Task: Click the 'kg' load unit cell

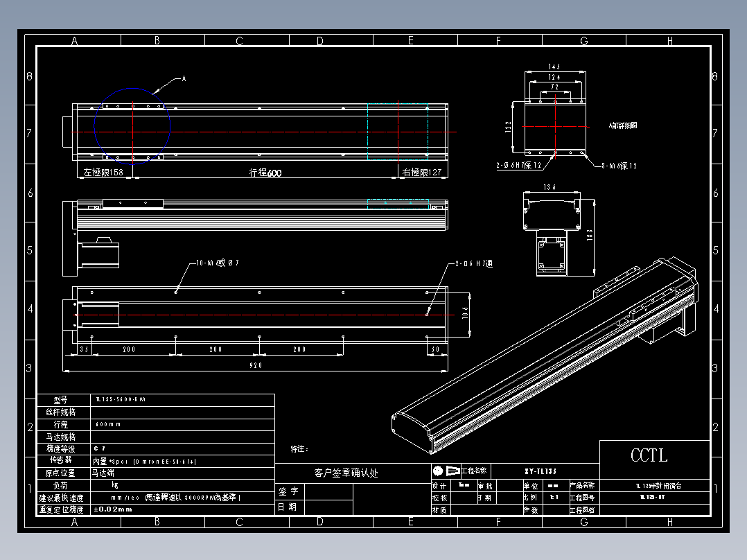Action: click(x=115, y=484)
